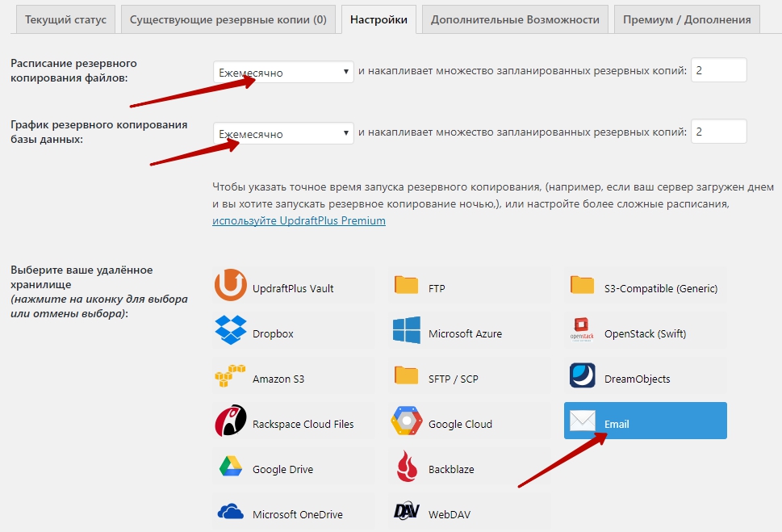The width and height of the screenshot is (782, 532).
Task: Deselect the Email envelope icon
Action: 583,421
